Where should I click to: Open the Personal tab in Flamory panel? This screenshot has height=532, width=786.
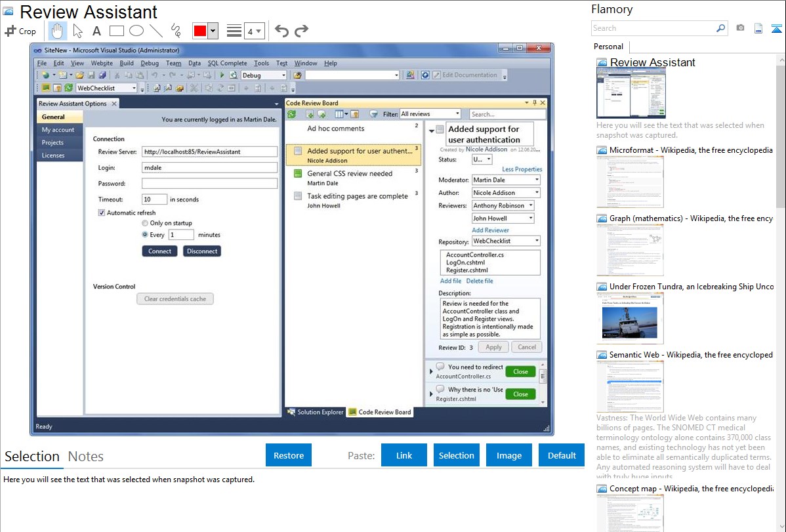[x=608, y=47]
